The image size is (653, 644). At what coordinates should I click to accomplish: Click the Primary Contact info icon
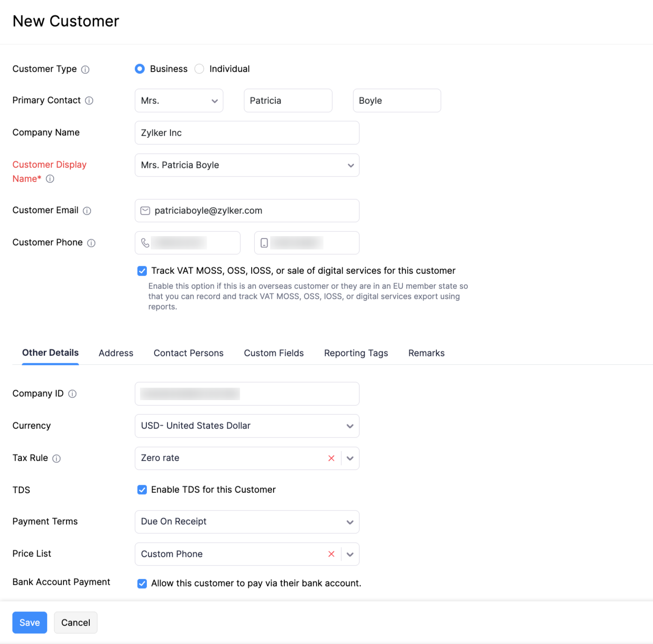[x=89, y=100]
